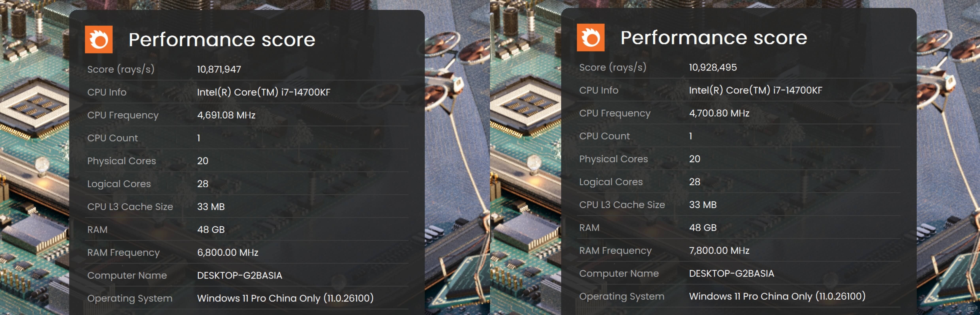
Task: Click left panel Logical Cores value 28
Action: tap(203, 184)
